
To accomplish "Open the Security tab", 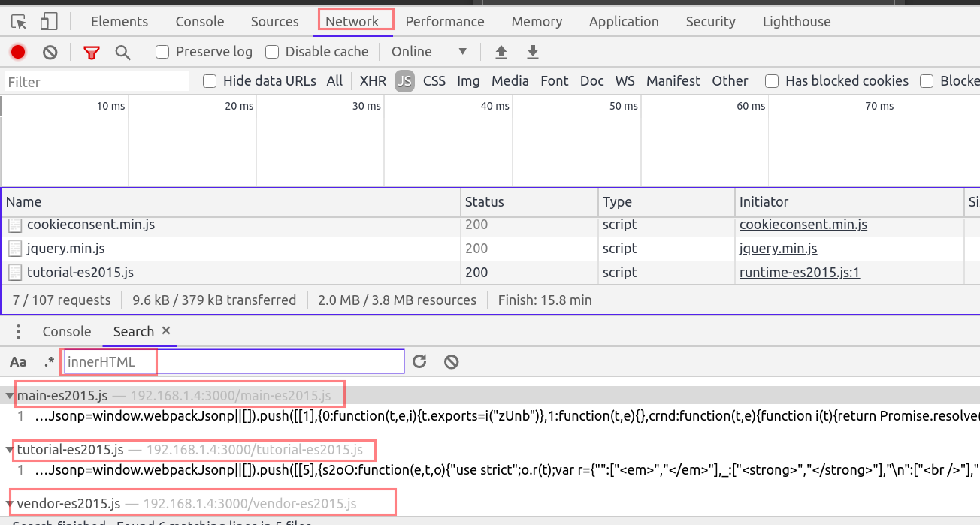I will click(x=710, y=21).
